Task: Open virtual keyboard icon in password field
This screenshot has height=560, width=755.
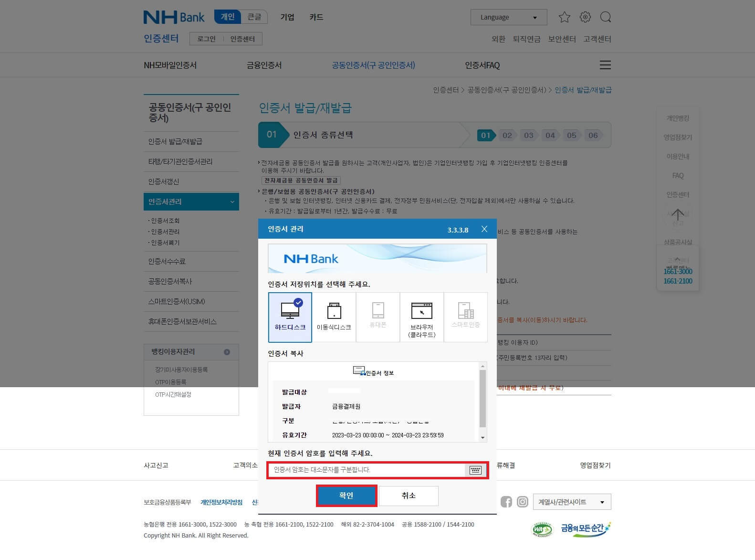Action: [475, 470]
